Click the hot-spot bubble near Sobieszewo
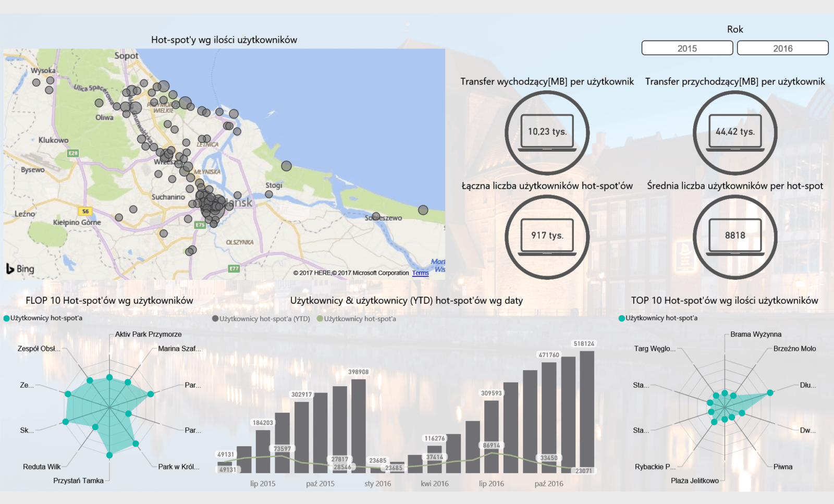Viewport: 834px width, 504px height. [423, 210]
